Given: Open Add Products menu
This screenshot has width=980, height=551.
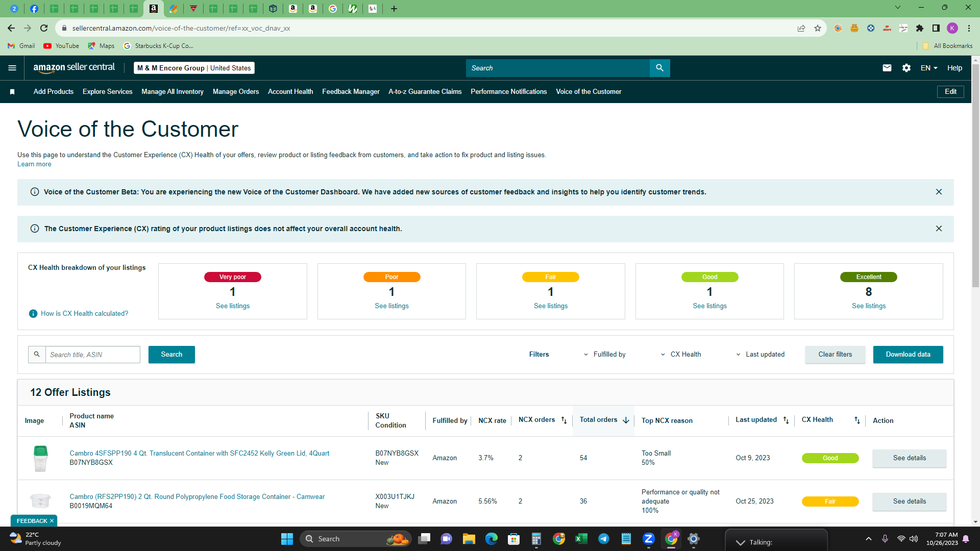Looking at the screenshot, I should [x=54, y=92].
